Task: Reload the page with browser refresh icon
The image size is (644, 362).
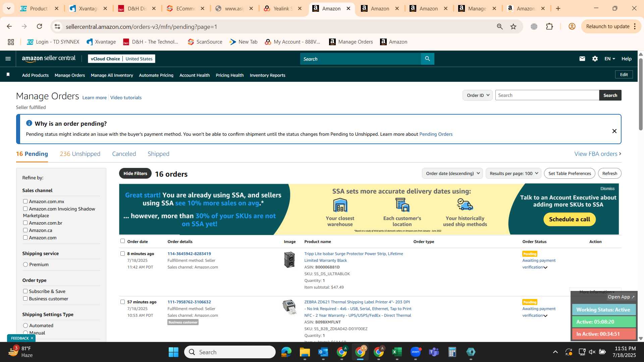Action: point(39,26)
